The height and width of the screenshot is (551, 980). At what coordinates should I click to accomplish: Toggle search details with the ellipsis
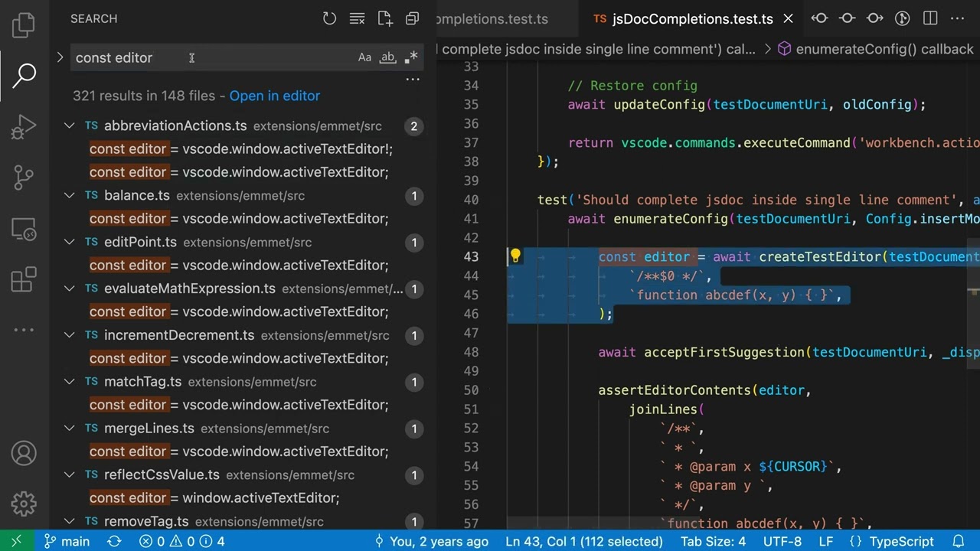click(413, 80)
